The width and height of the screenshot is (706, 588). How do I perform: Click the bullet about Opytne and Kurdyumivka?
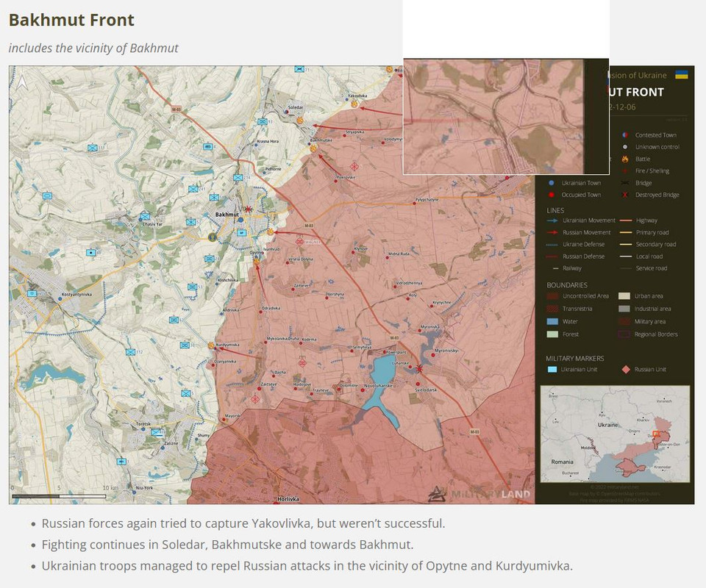[307, 566]
